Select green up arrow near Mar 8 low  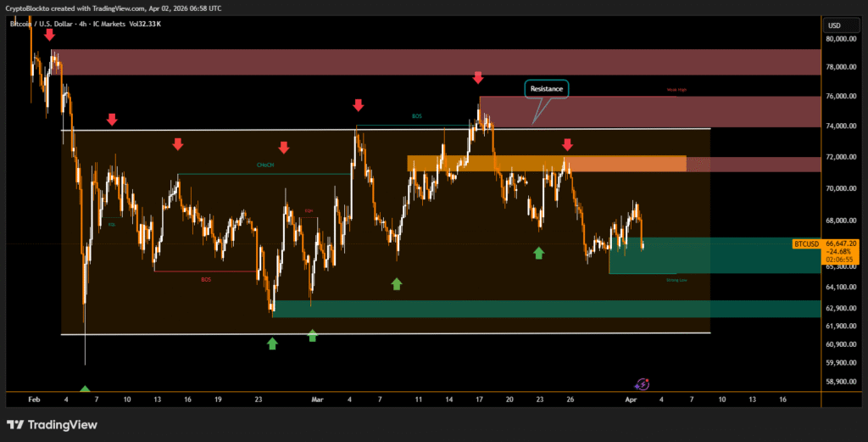(396, 283)
